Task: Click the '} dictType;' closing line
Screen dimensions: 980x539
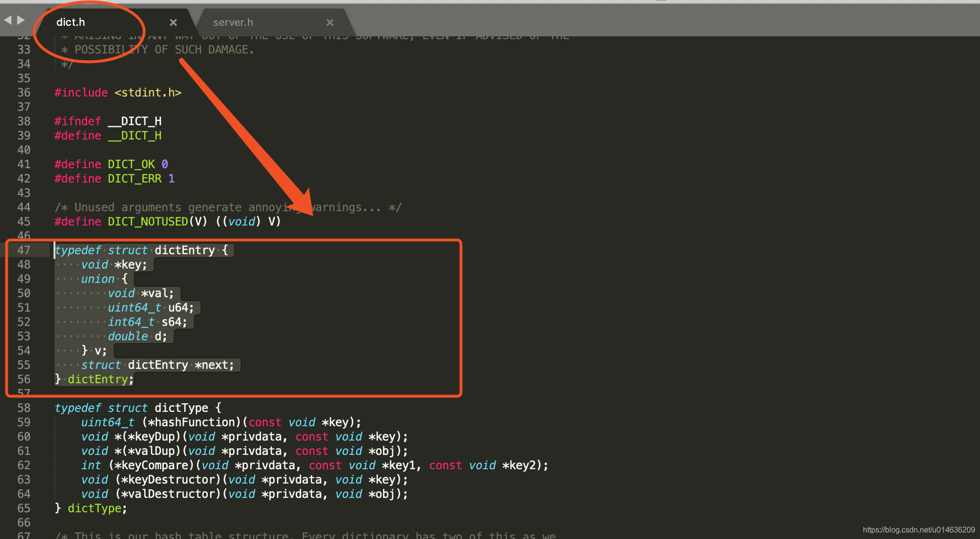Action: (91, 508)
